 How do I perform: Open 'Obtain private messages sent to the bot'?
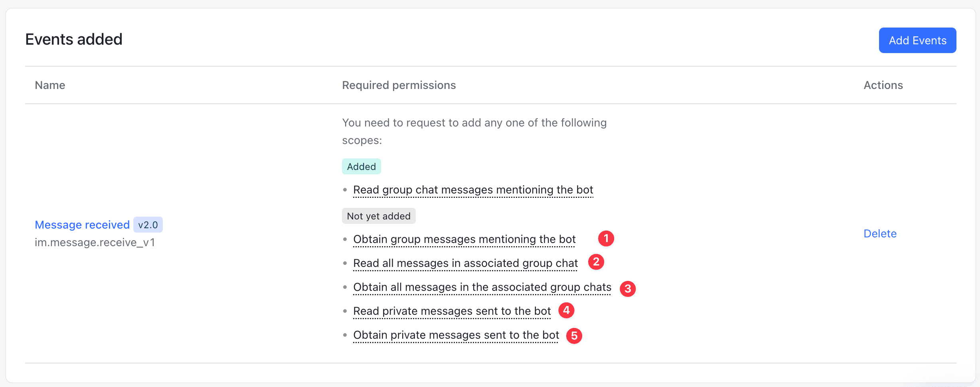456,335
